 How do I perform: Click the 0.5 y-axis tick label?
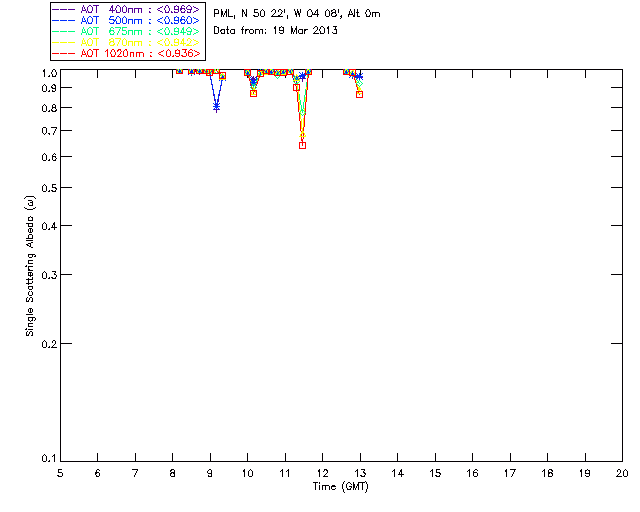[x=49, y=188]
